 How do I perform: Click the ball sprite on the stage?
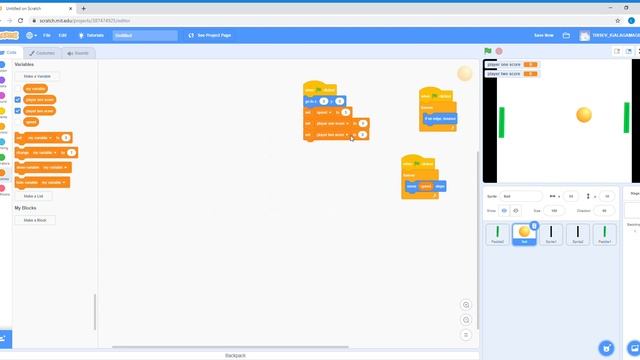pyautogui.click(x=584, y=115)
